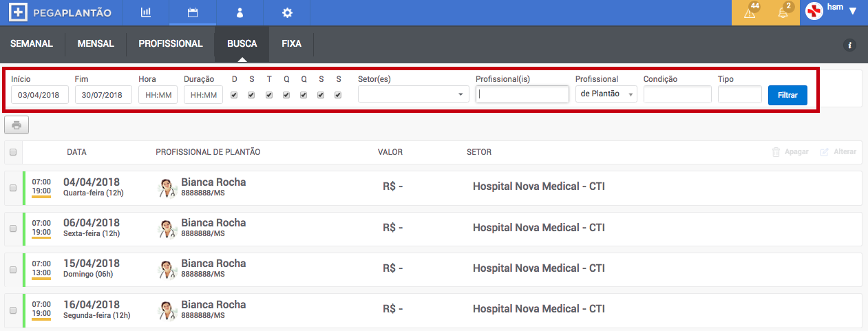
Task: Open the bar chart reports icon
Action: coord(146,12)
